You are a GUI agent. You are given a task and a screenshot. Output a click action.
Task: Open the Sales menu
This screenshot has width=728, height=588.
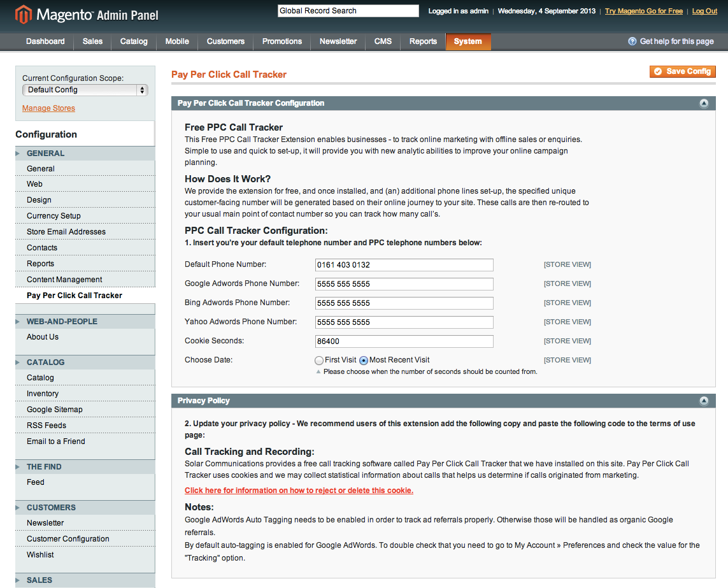point(92,41)
